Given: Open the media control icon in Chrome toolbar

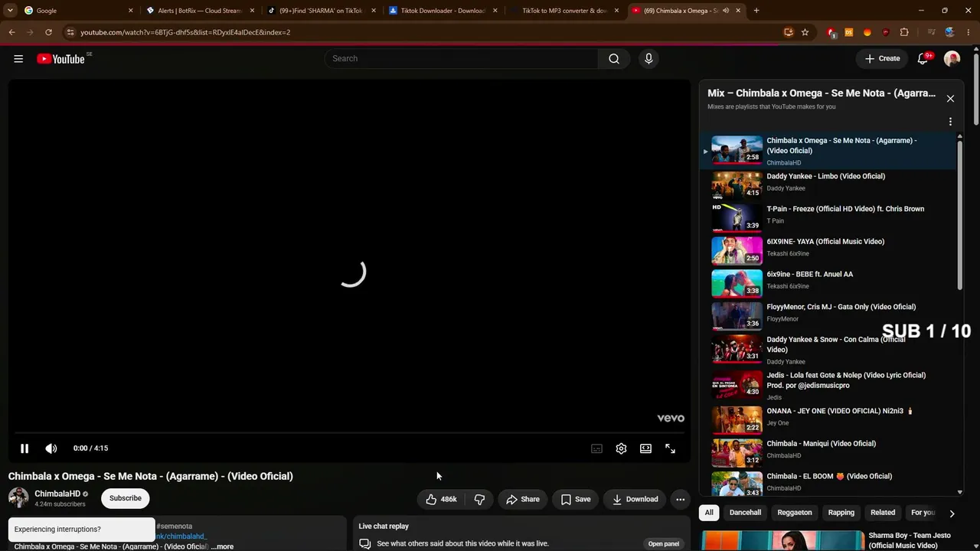Looking at the screenshot, I should click(x=931, y=32).
